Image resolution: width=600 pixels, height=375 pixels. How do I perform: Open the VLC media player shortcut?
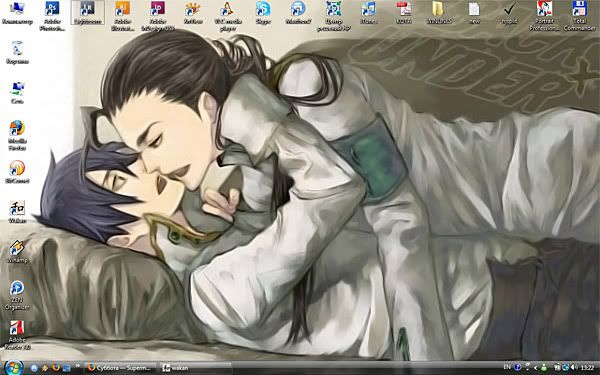click(228, 16)
